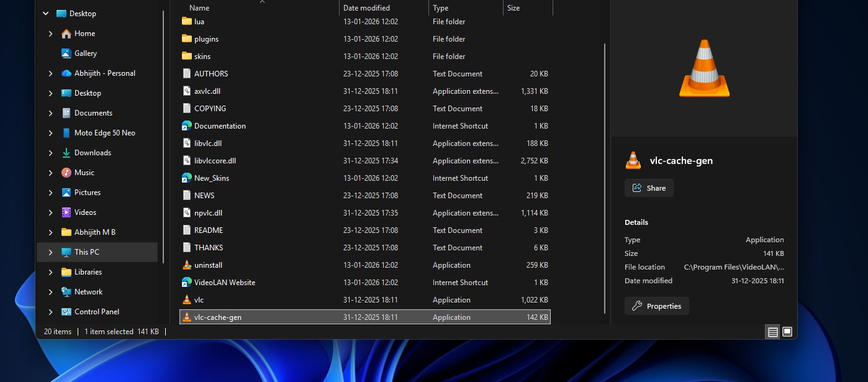Click the Pictures icon in sidebar
This screenshot has width=868, height=382.
point(66,193)
